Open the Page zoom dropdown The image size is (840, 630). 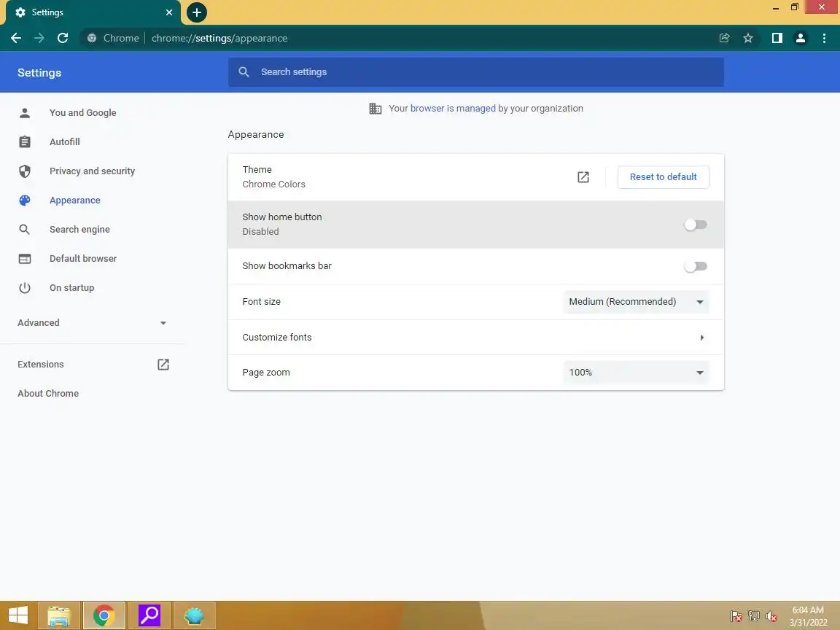point(636,373)
